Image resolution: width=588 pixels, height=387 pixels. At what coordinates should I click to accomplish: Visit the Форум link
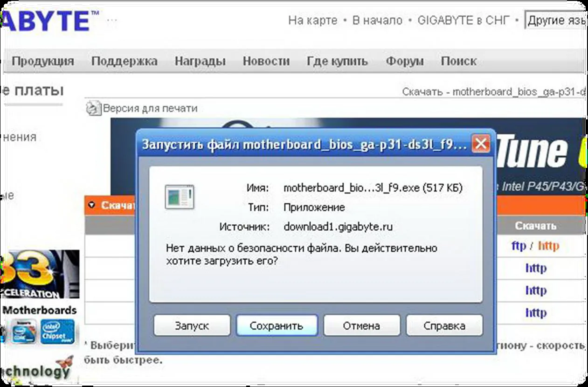(405, 61)
